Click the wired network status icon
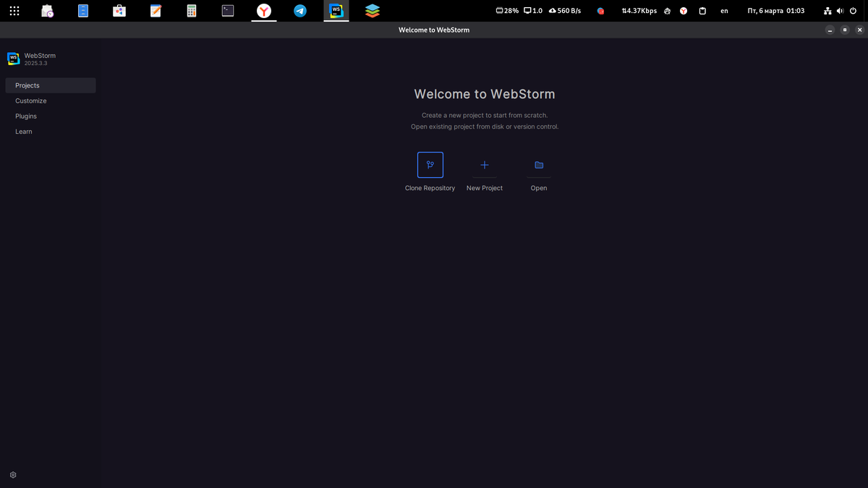This screenshot has height=488, width=868. [x=827, y=11]
